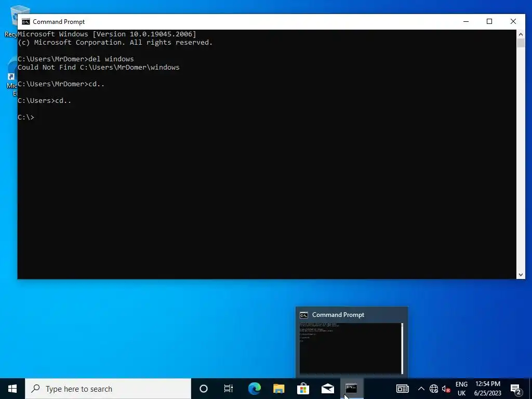This screenshot has height=399, width=532.
Task: Open Cortana from the taskbar
Action: [203, 389]
